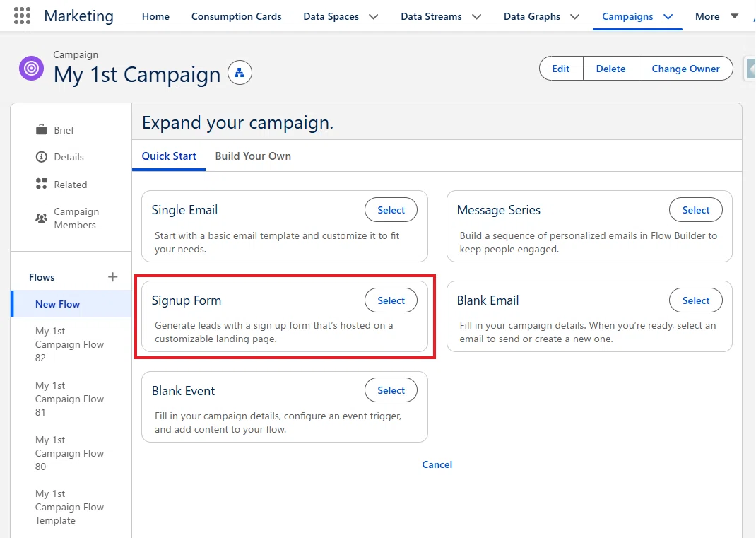The height and width of the screenshot is (538, 756).
Task: Select the Blank Event option
Action: pos(391,390)
